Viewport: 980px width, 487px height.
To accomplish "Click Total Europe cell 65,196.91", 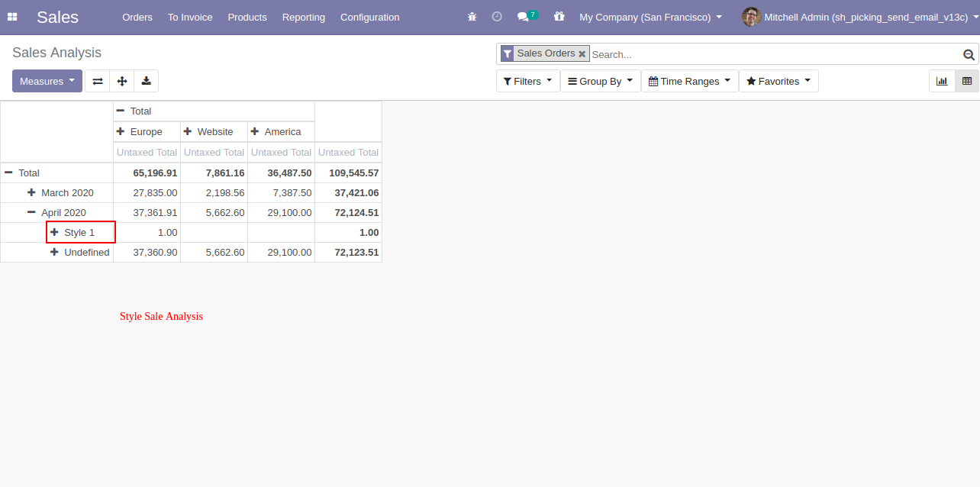I will pyautogui.click(x=147, y=173).
